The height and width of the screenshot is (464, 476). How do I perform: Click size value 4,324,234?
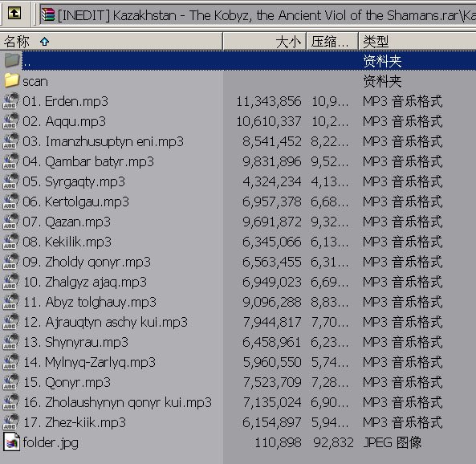pyautogui.click(x=271, y=181)
